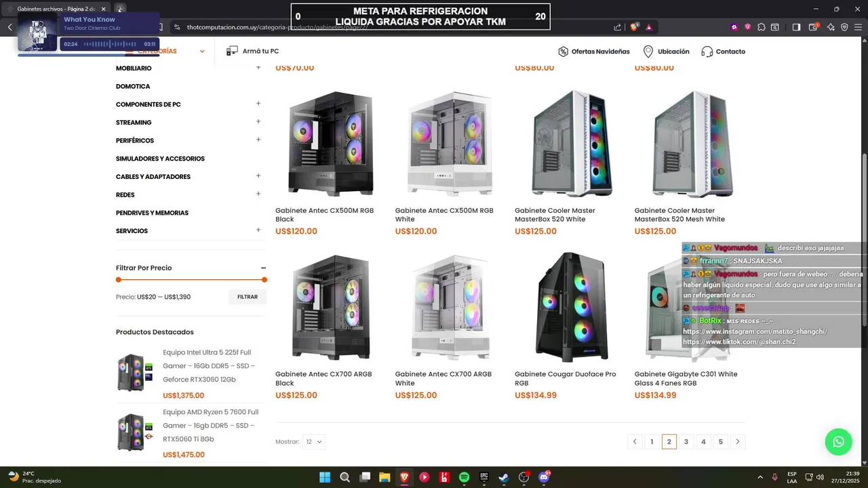The width and height of the screenshot is (868, 488).
Task: Click the Armá tu PC computer icon
Action: coord(232,52)
